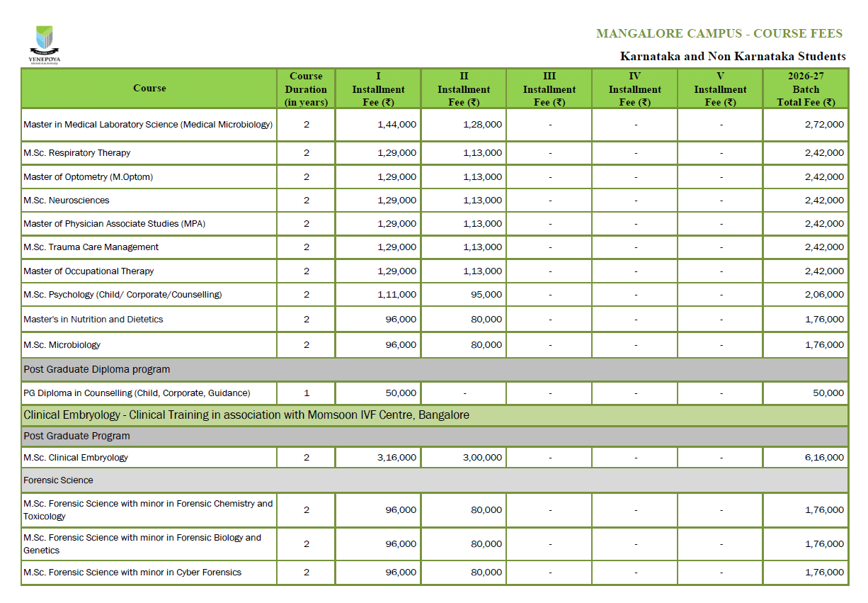
Task: Select the M.Sc. Respiratory Therapy course name
Action: (x=77, y=153)
